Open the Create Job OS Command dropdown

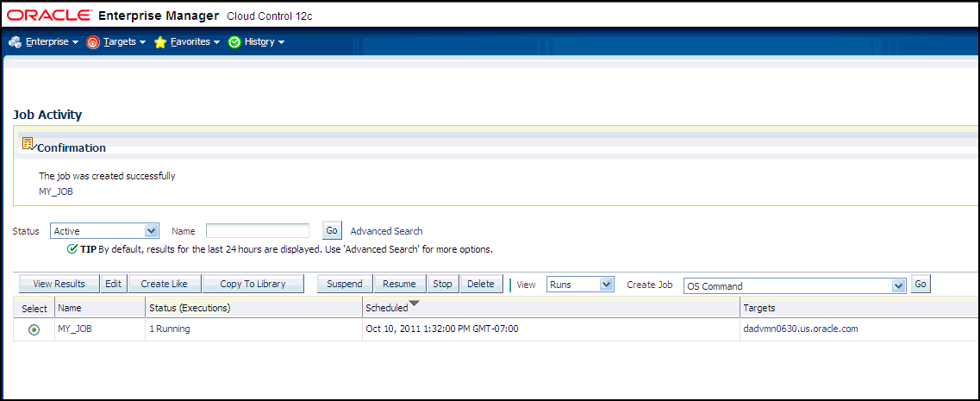[x=795, y=286]
